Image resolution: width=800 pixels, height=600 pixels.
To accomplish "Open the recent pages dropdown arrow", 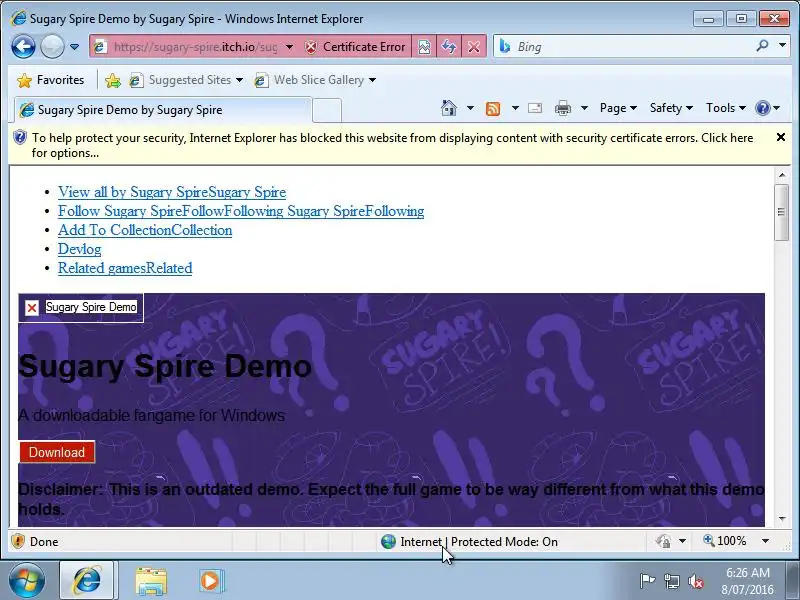I will [74, 47].
